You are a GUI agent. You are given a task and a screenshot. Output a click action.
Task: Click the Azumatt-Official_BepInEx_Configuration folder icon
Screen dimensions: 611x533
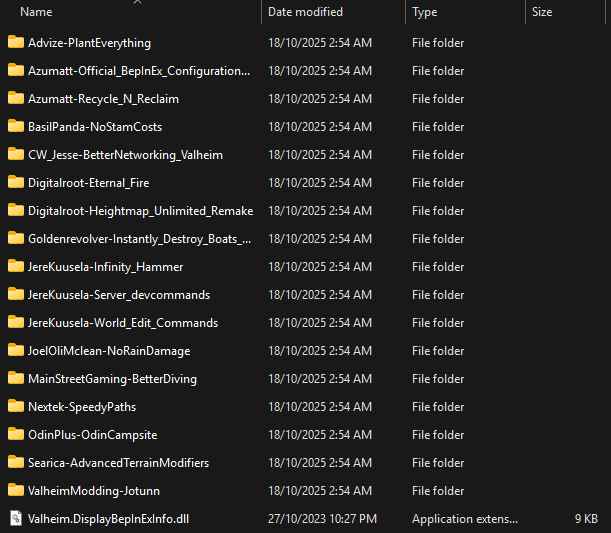(16, 70)
